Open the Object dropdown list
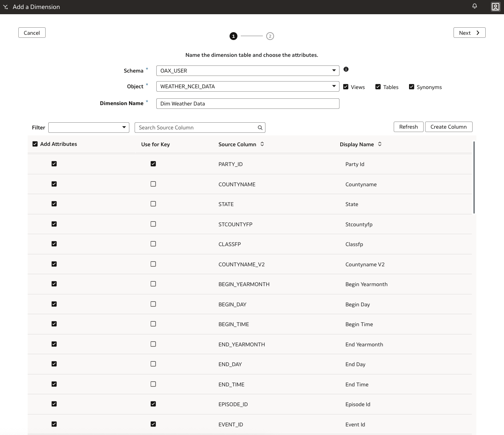The width and height of the screenshot is (504, 435). (334, 86)
